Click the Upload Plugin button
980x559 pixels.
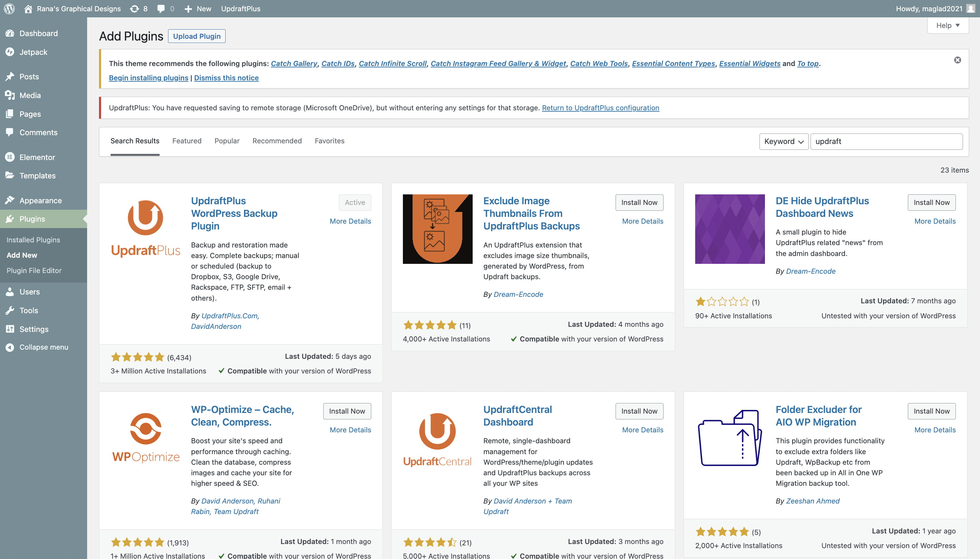pyautogui.click(x=197, y=36)
